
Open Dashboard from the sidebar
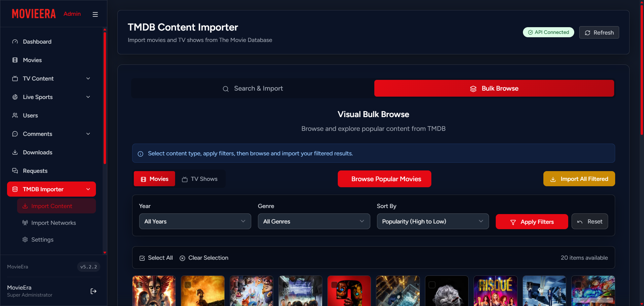pos(37,42)
